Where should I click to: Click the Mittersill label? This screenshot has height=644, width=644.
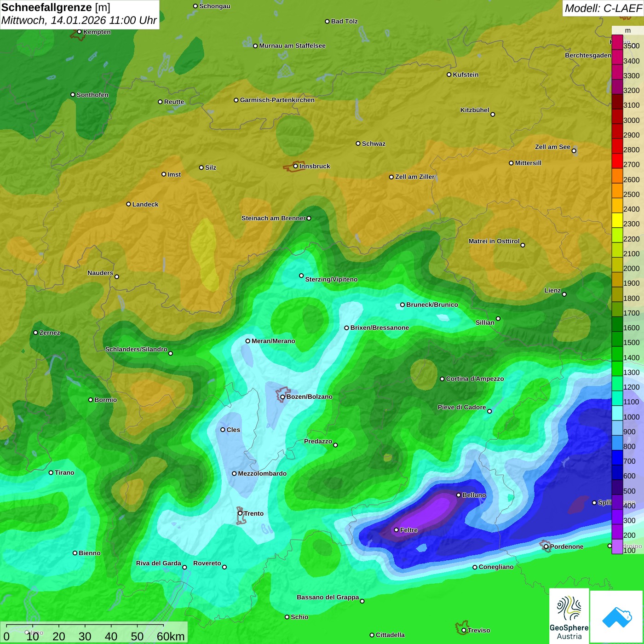(x=528, y=163)
